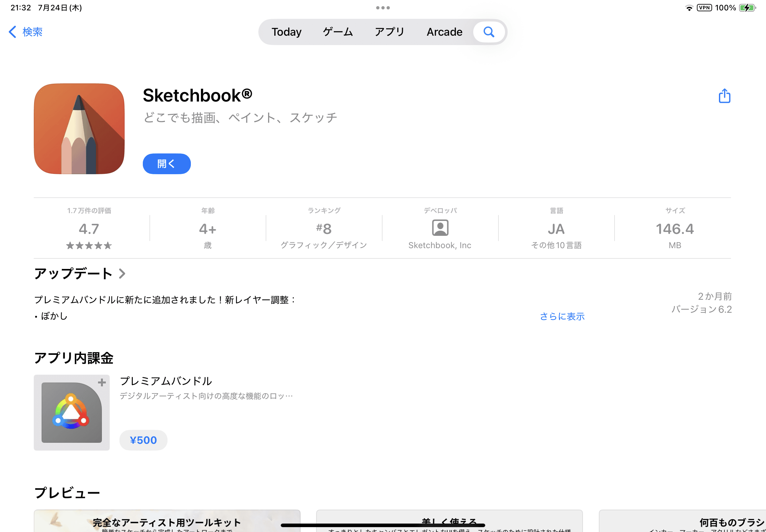The image size is (766, 532).
Task: Switch to the Today tab
Action: coord(286,32)
